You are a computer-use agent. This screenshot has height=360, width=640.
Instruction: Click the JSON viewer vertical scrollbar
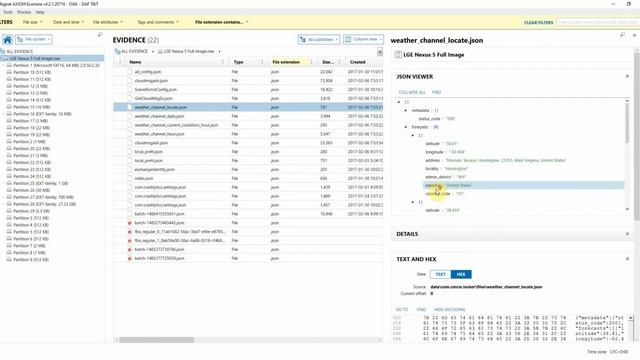627,124
